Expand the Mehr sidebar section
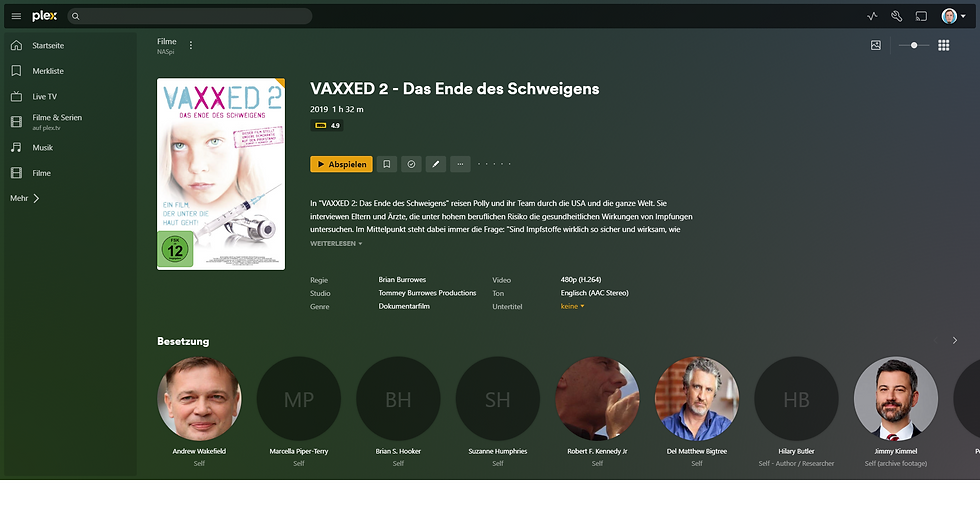980x512 pixels. 25,198
